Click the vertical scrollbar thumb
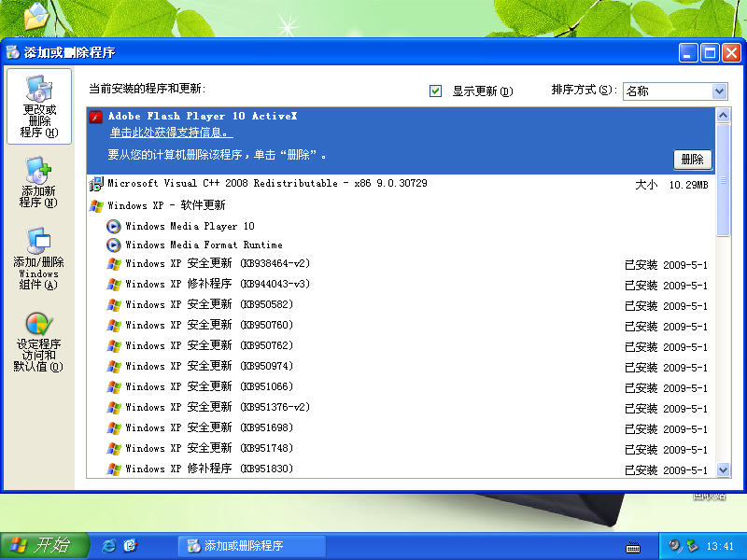 [723, 179]
